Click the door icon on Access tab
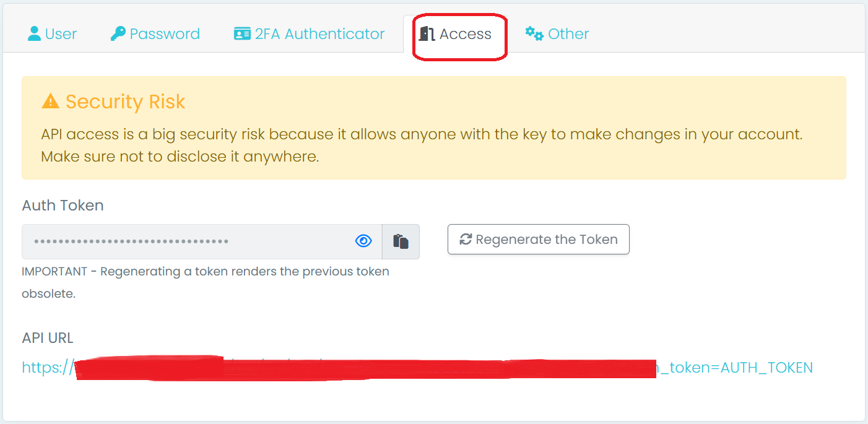 point(427,33)
